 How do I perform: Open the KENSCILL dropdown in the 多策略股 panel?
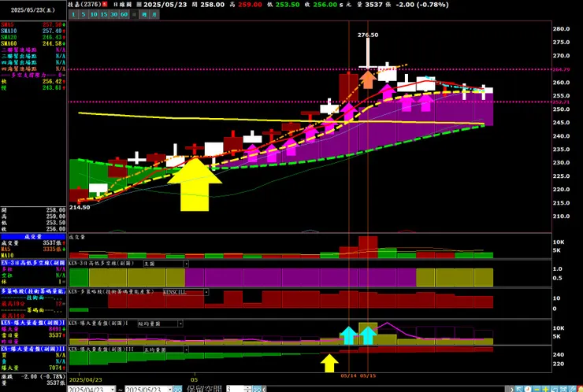pos(186,292)
